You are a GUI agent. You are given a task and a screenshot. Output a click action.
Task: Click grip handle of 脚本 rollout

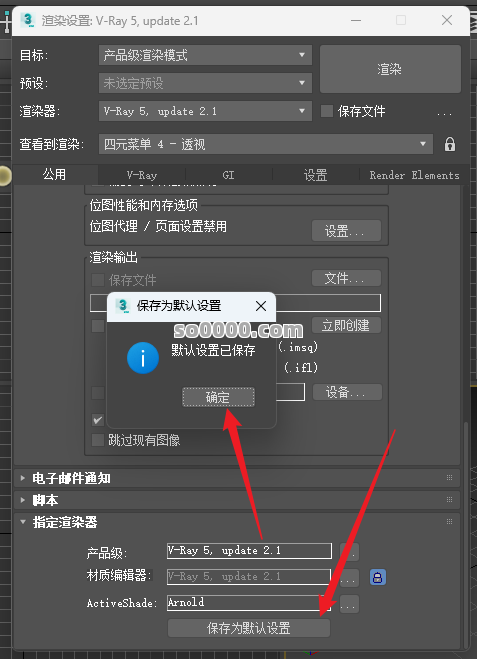pos(450,499)
